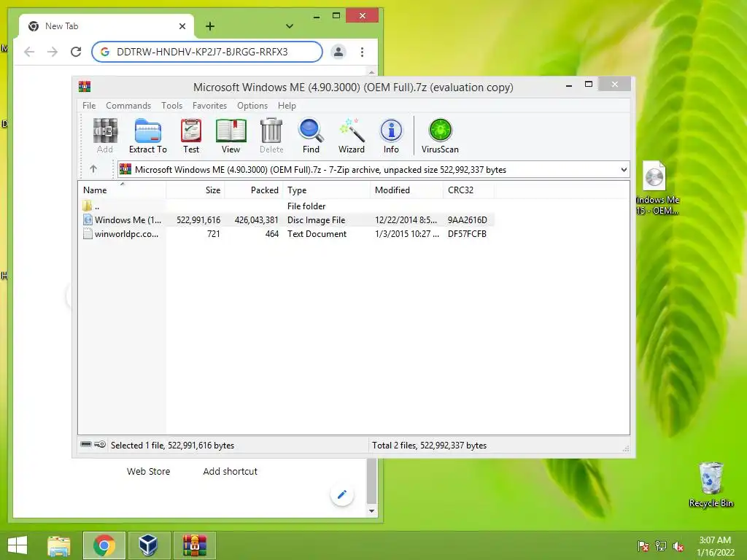Sort by the Modified column header
The image size is (747, 560).
point(406,190)
